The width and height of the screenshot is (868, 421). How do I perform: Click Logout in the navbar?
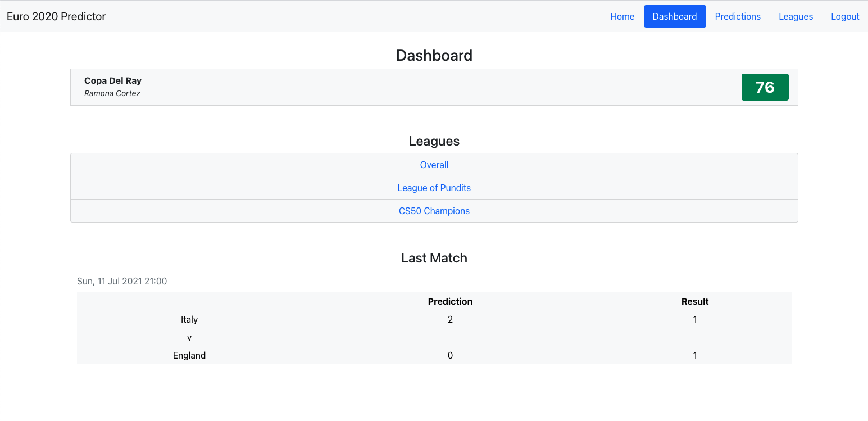coord(845,16)
